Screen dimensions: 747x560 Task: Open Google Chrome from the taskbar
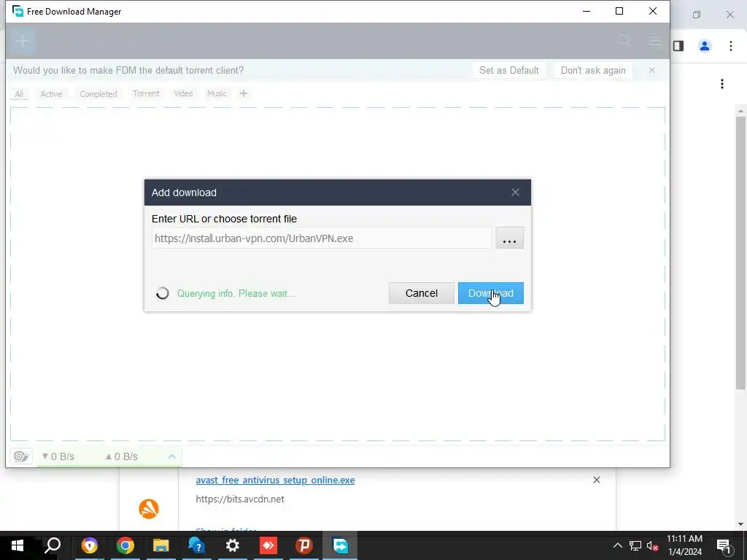pos(125,545)
